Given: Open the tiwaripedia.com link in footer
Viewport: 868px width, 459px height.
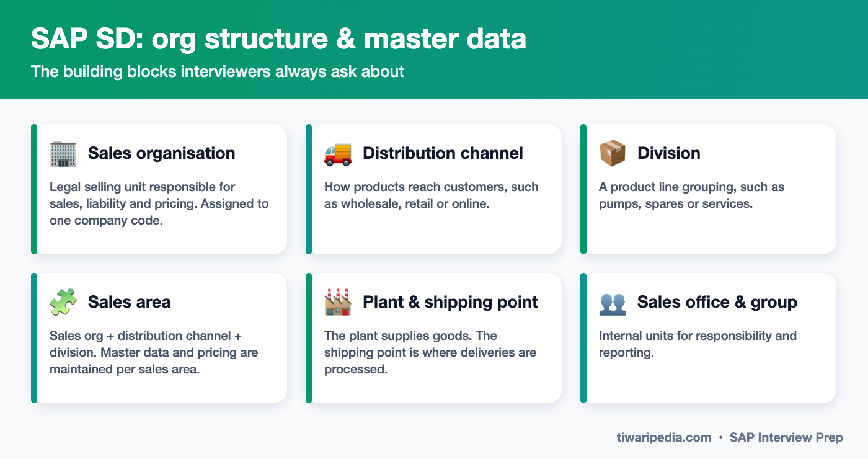Looking at the screenshot, I should pyautogui.click(x=664, y=437).
